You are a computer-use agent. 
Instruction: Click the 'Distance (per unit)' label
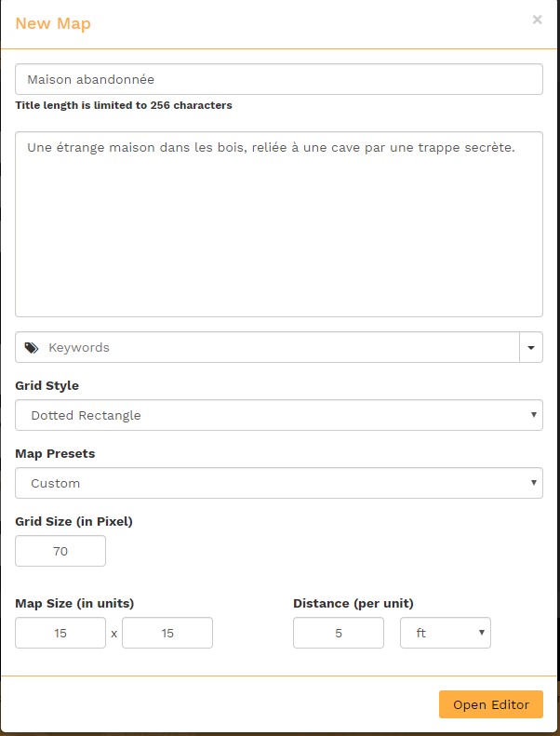[x=353, y=603]
